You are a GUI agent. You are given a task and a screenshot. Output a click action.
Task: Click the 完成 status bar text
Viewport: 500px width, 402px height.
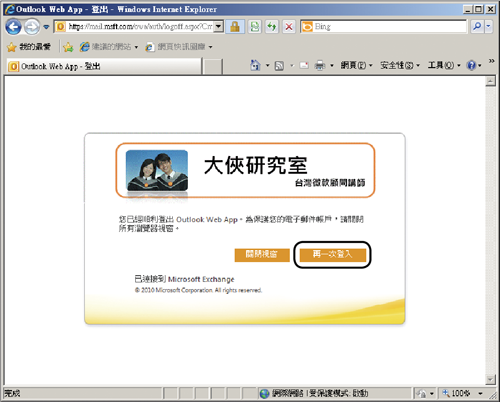coord(12,393)
